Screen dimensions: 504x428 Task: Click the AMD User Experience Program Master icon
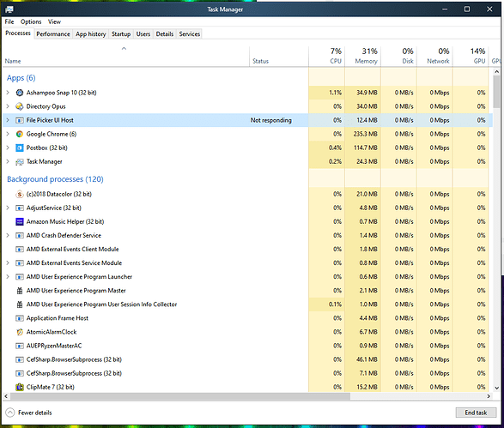click(x=20, y=291)
